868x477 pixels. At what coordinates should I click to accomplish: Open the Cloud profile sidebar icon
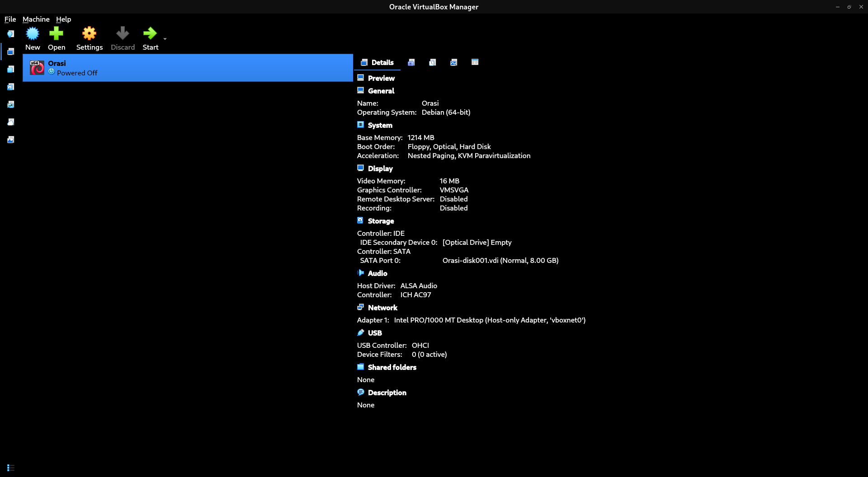(11, 122)
